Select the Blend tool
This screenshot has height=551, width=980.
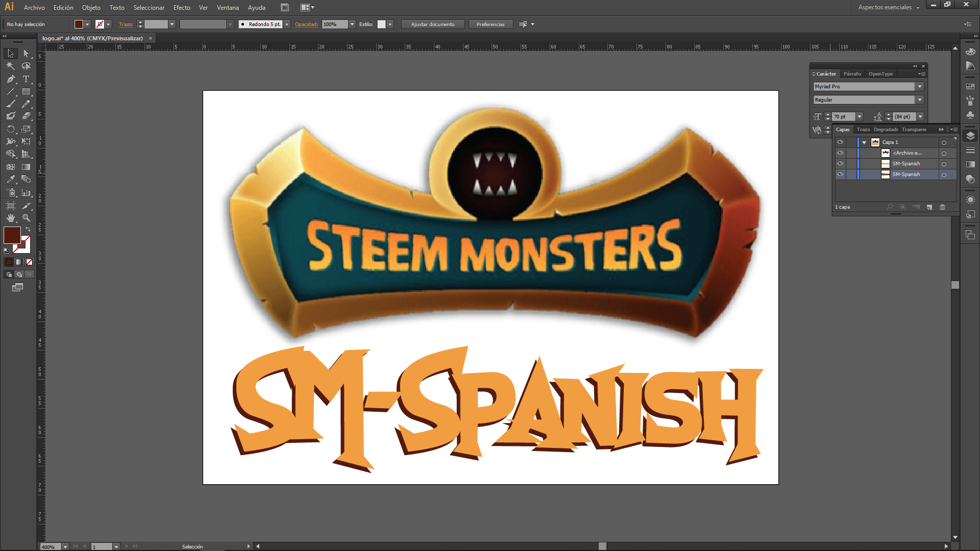[x=26, y=179]
